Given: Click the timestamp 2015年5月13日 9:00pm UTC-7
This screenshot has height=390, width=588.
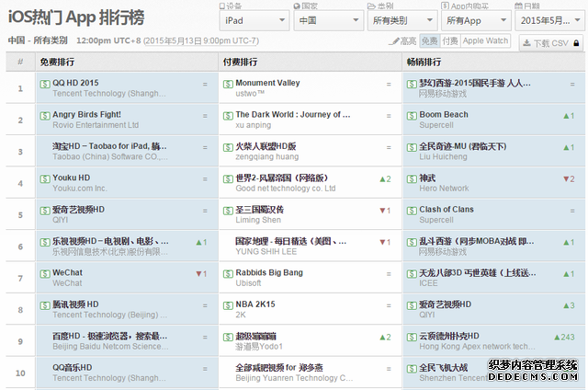Looking at the screenshot, I should (201, 40).
